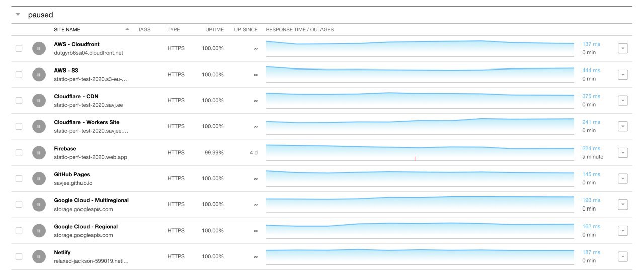
Task: Open the Google Cloud - Multiregional link
Action: pyautogui.click(x=91, y=200)
